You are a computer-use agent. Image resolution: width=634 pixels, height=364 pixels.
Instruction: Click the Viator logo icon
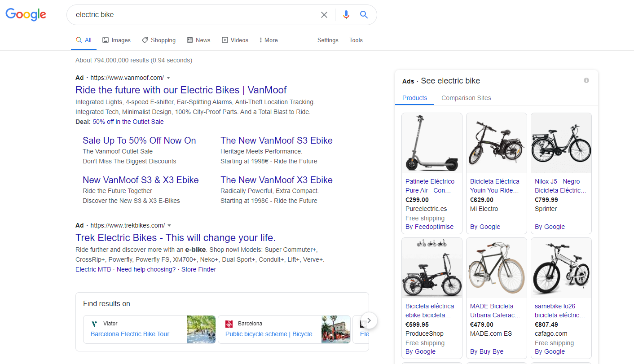coord(94,324)
